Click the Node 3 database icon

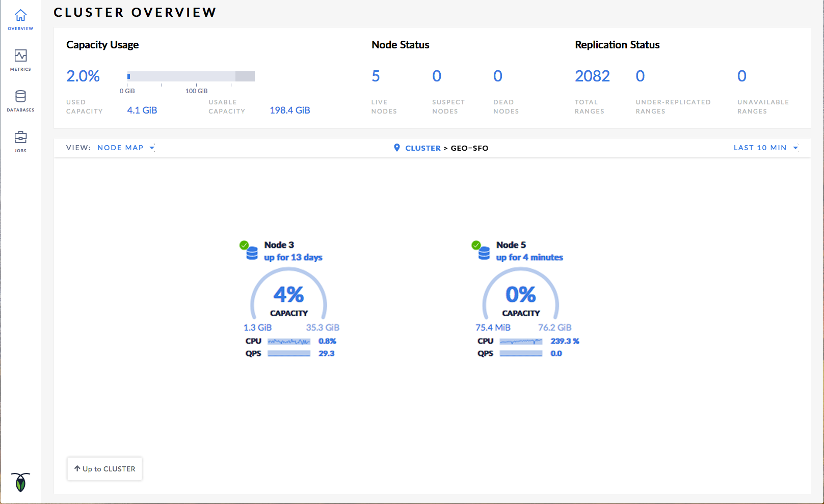point(252,253)
